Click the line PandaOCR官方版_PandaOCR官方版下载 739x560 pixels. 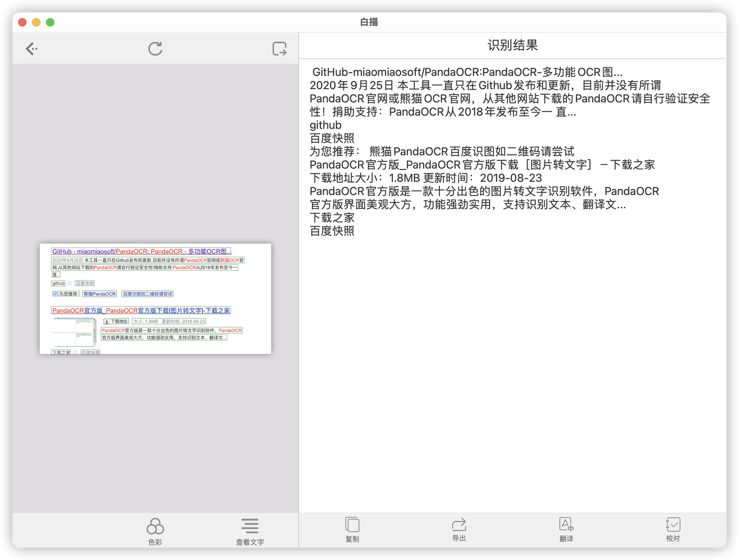[x=482, y=165]
